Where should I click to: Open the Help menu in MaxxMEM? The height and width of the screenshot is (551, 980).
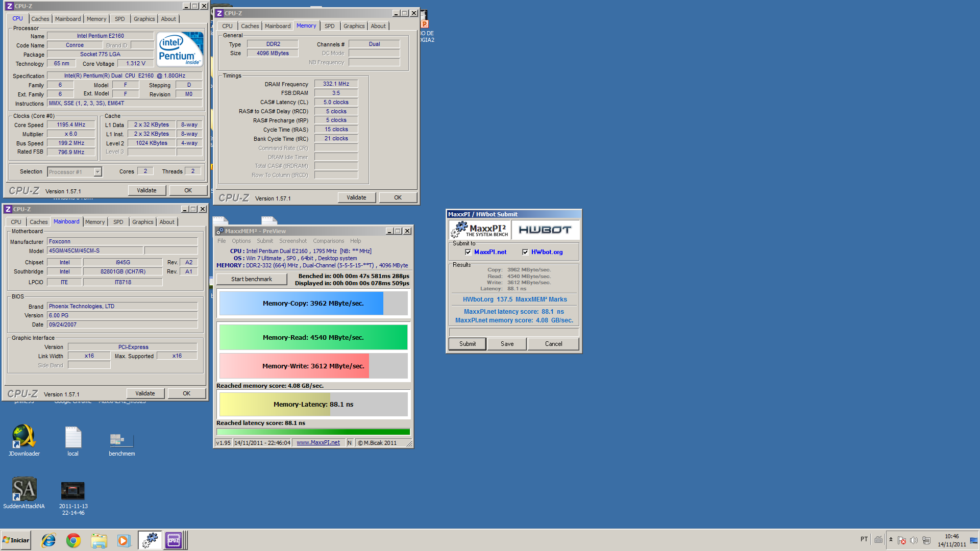point(355,241)
